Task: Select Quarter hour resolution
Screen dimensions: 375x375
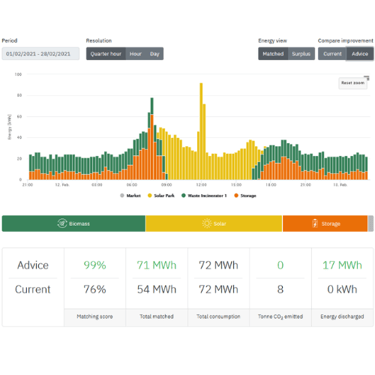Action: coord(106,54)
